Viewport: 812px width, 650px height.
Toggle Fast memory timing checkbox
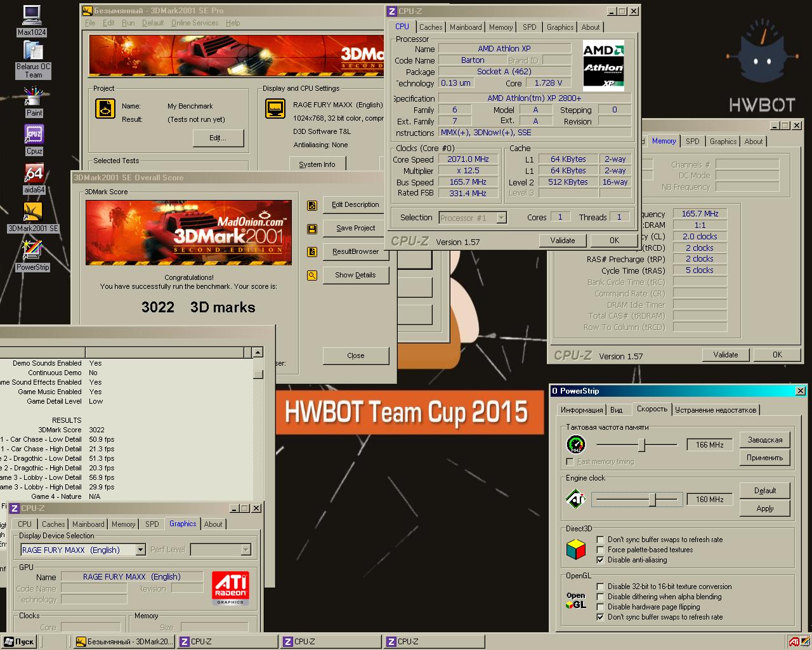tap(570, 461)
